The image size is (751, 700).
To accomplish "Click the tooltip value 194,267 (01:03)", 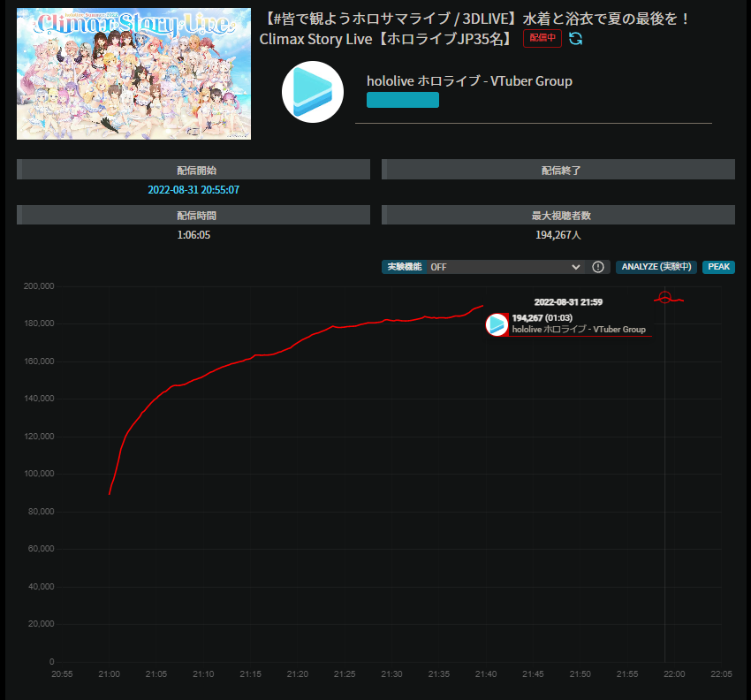I will coord(542,317).
